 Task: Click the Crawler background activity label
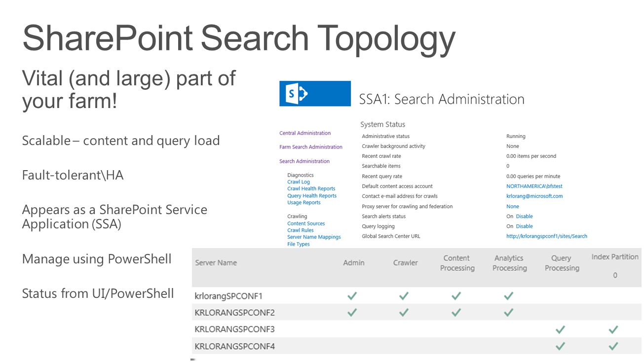393,146
